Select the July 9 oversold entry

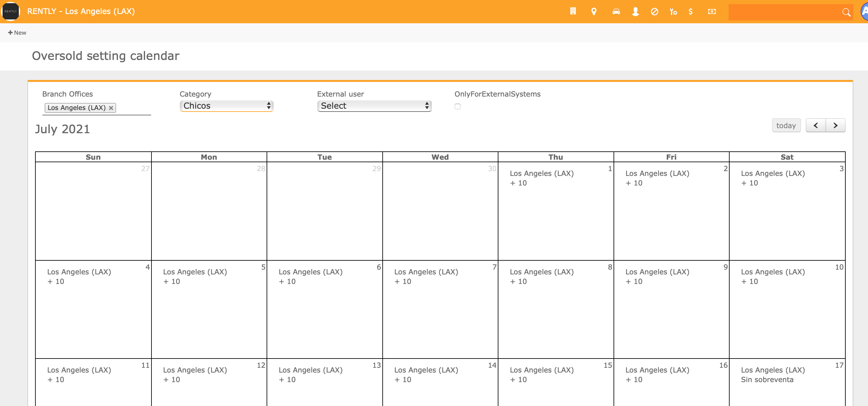[657, 276]
